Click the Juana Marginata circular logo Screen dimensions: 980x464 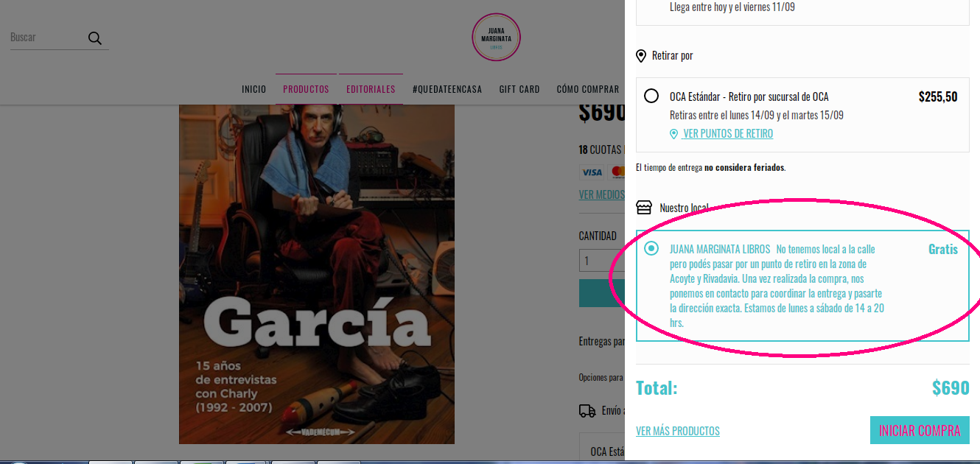[497, 37]
